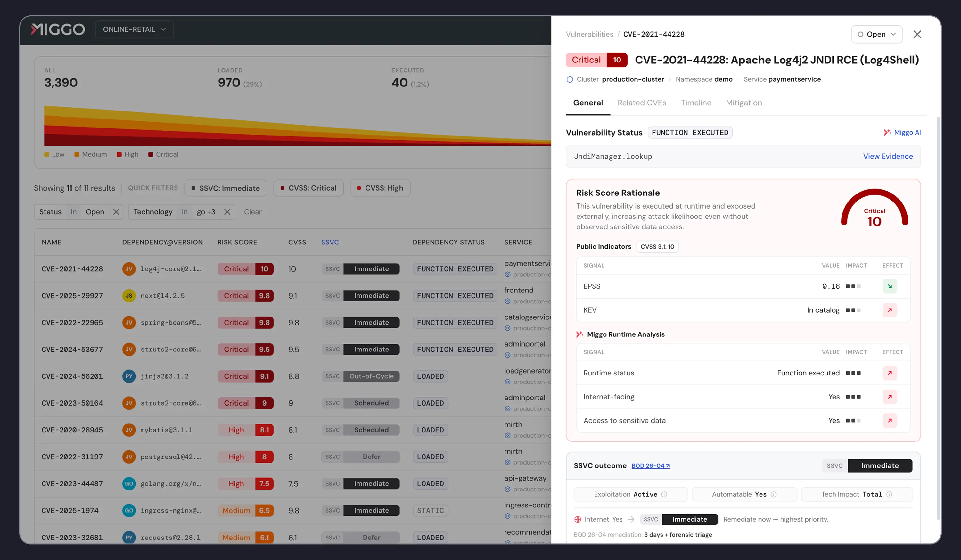Click the CVE-2022-31197 Defer SSVC badge

point(360,457)
